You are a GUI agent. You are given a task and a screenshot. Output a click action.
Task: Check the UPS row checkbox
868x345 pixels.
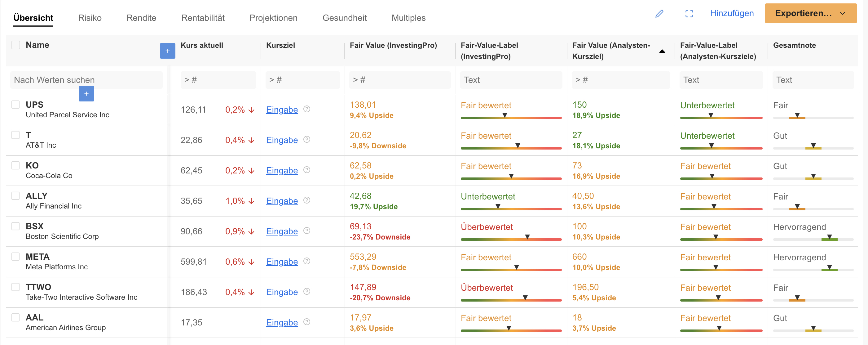[x=15, y=105]
